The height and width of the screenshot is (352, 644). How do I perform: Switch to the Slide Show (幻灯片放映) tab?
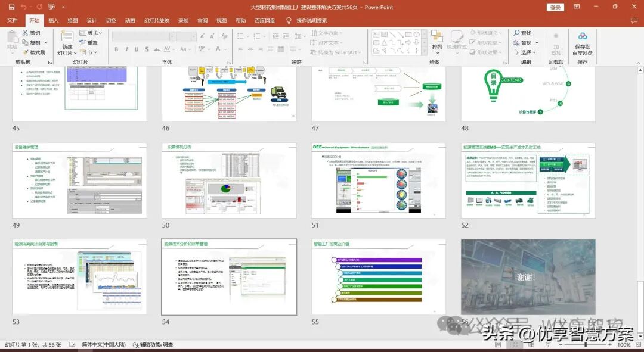tap(157, 20)
